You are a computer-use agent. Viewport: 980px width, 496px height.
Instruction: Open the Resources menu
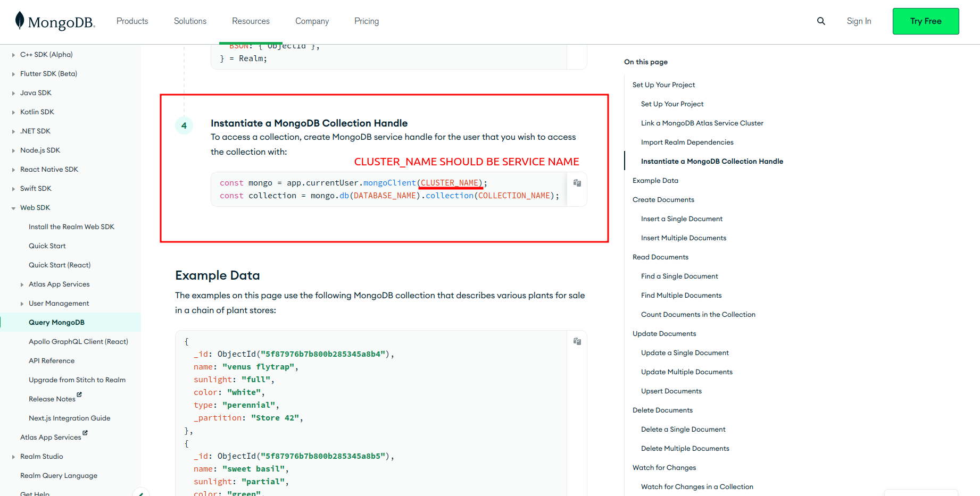tap(251, 21)
